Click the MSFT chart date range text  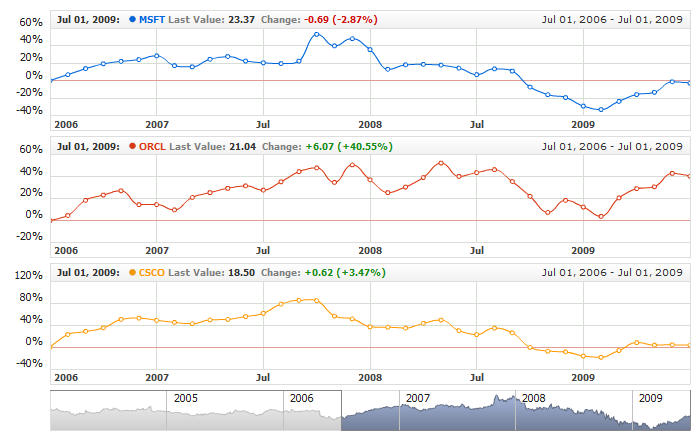pos(611,19)
